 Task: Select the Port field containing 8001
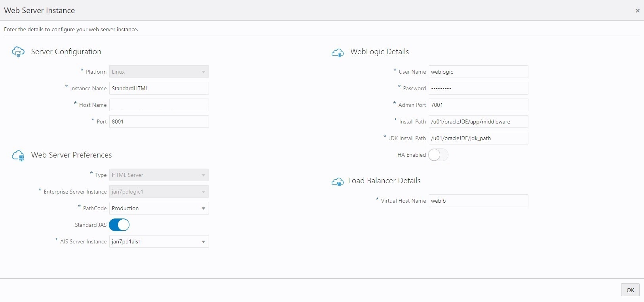pos(159,122)
